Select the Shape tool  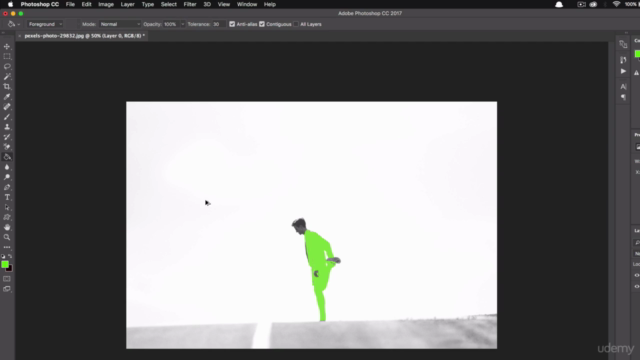coord(7,217)
